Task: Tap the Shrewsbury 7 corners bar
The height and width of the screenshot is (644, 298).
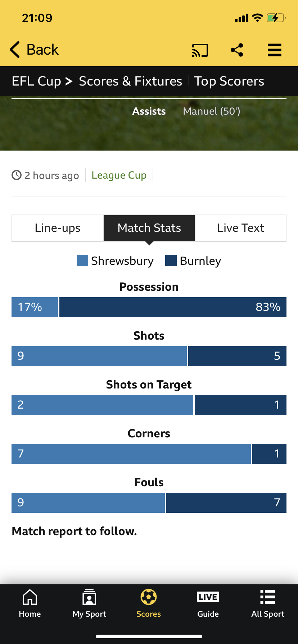Action: coord(131,454)
